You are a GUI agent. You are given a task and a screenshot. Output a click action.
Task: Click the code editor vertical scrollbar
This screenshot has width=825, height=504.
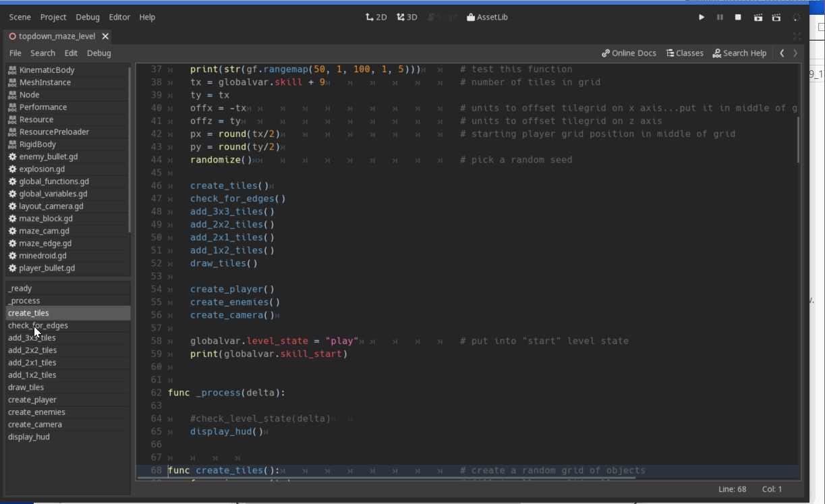pos(799,140)
